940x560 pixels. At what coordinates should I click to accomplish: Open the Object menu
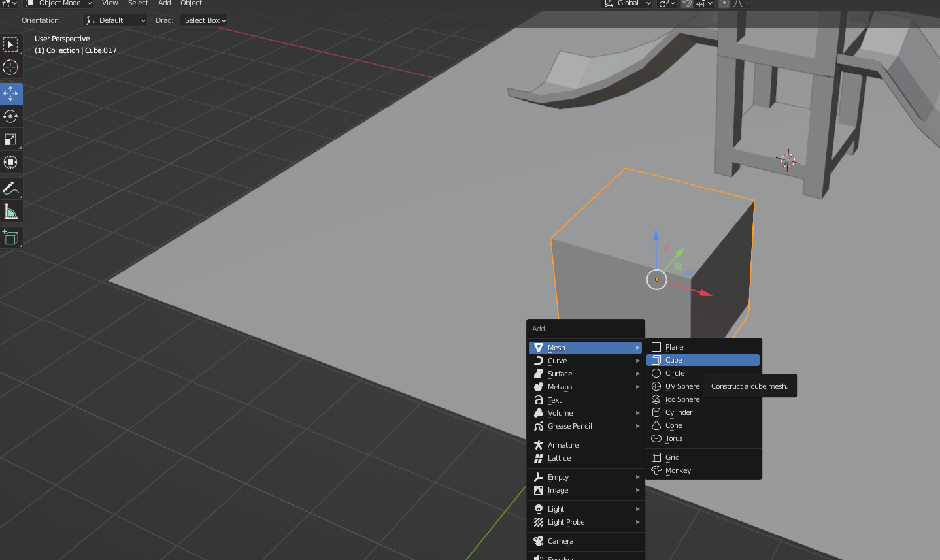pos(191,3)
